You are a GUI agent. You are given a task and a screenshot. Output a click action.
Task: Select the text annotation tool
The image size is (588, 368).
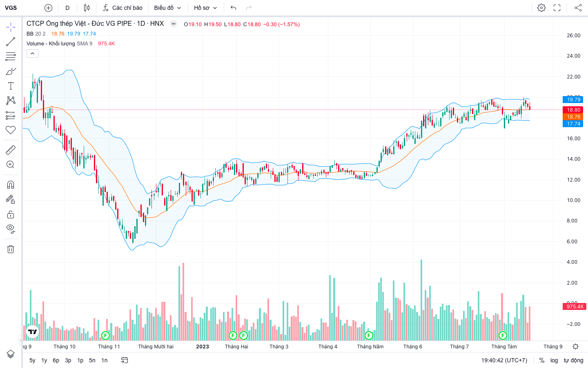coord(11,86)
